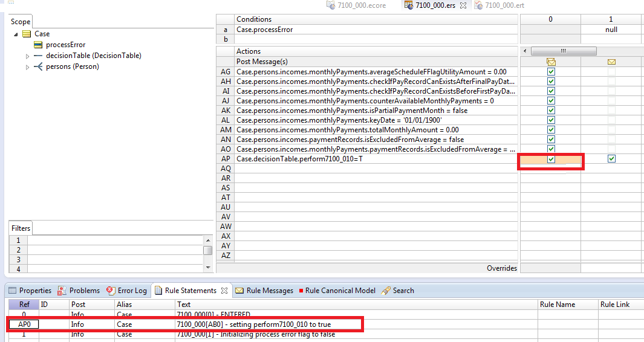
Task: Click the Filters row 1 input field
Action: coord(115,240)
